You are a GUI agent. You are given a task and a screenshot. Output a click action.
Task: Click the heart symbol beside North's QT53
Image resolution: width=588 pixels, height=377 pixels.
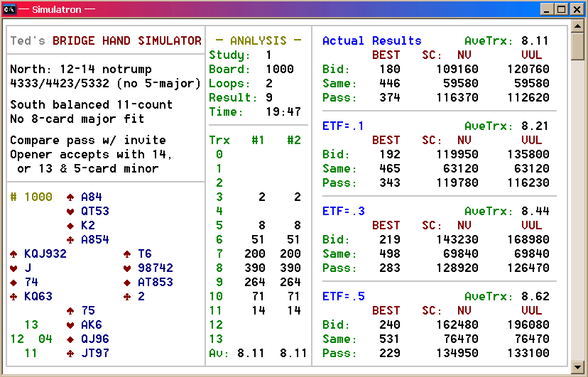[x=70, y=212]
